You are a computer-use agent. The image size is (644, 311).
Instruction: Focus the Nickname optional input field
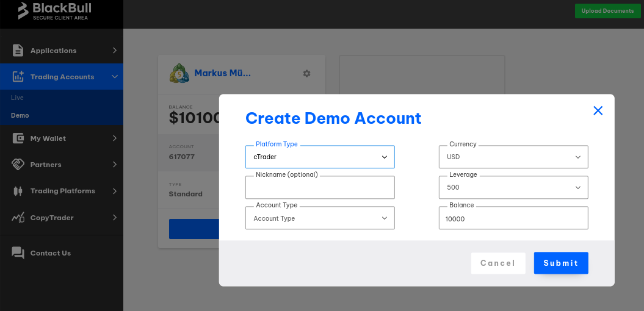click(x=320, y=188)
